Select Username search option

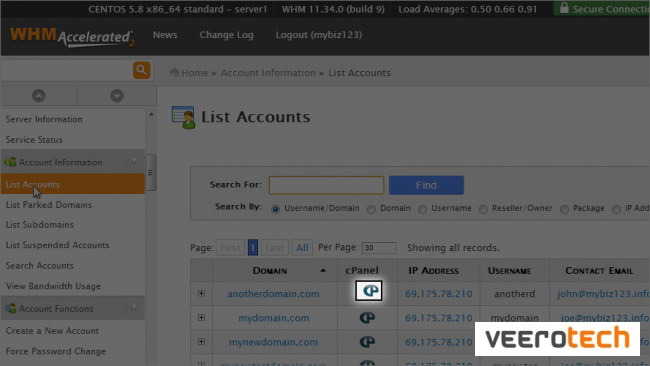pos(422,209)
